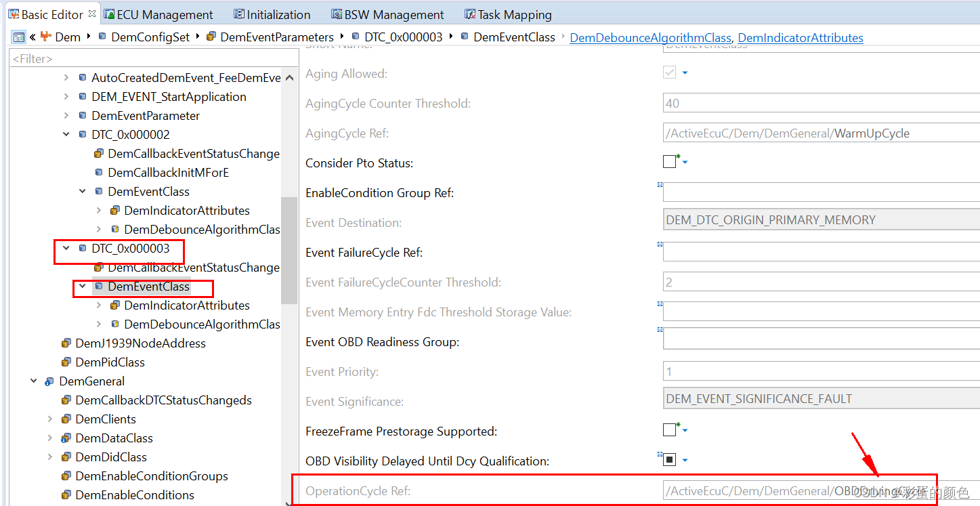The image size is (980, 506).
Task: Open the Task Mapping tab
Action: 508,14
